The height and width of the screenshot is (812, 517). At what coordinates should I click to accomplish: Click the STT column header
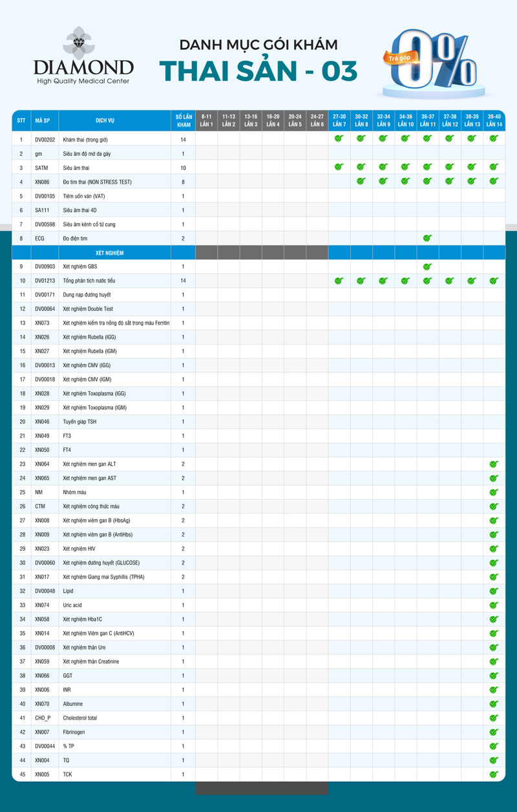point(21,120)
